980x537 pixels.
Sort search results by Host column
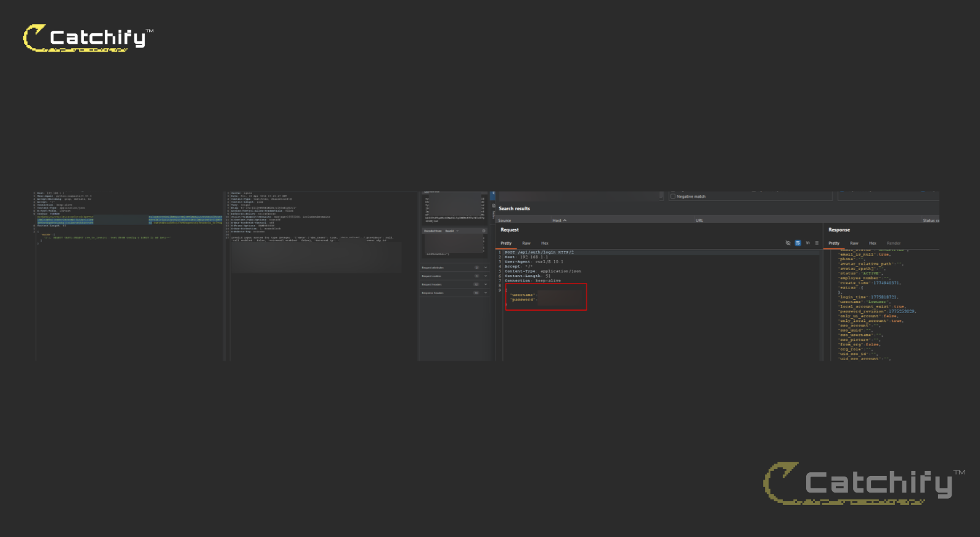tap(559, 220)
